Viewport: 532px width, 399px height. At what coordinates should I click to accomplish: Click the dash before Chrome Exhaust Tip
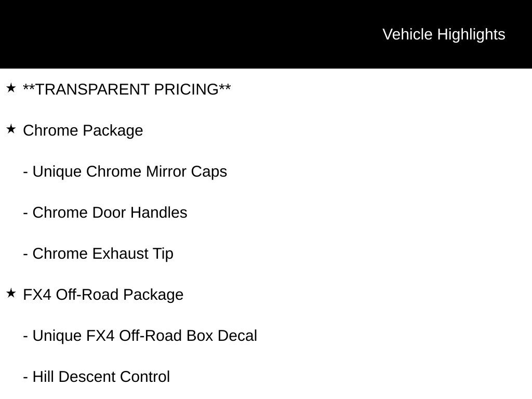coord(25,255)
